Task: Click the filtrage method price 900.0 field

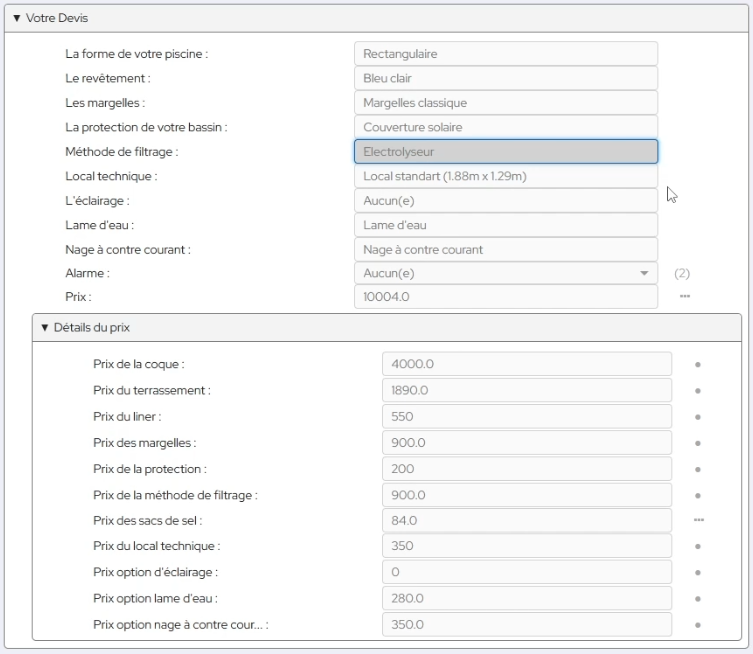Action: pos(527,495)
